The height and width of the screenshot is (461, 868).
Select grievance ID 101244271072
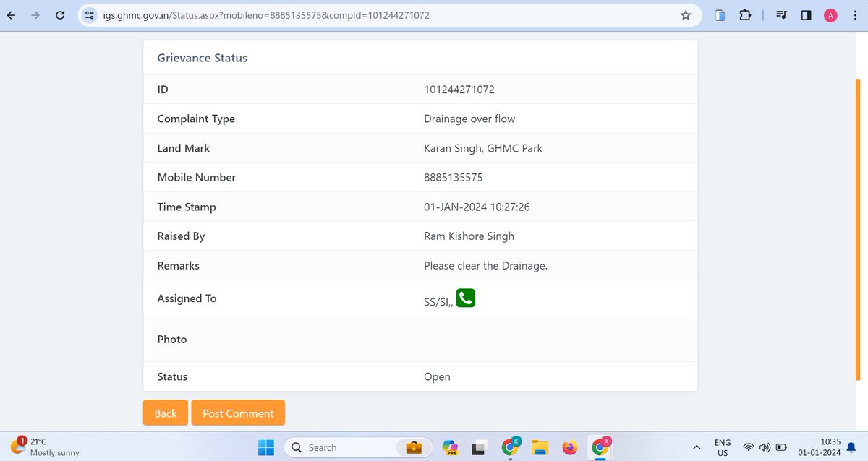[x=459, y=90]
